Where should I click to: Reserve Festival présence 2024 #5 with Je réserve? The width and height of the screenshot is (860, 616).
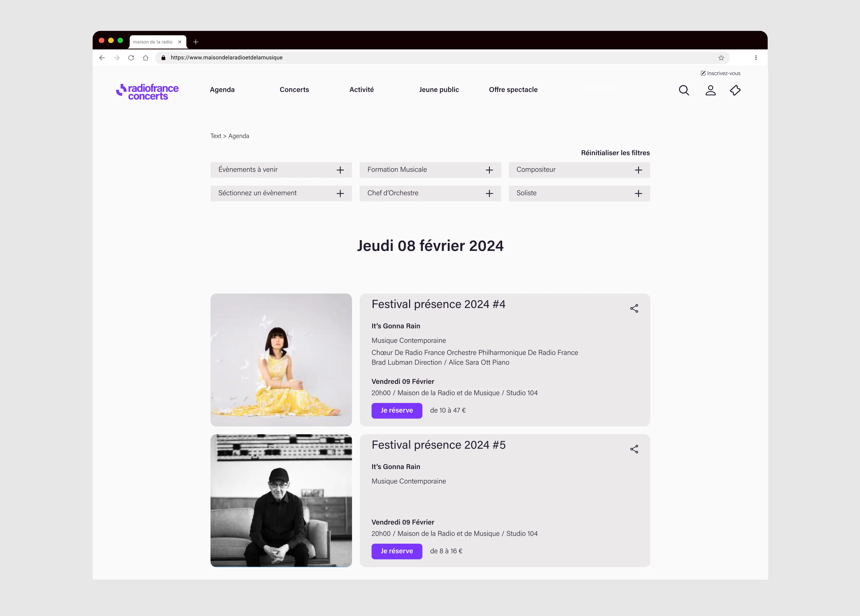pyautogui.click(x=397, y=551)
